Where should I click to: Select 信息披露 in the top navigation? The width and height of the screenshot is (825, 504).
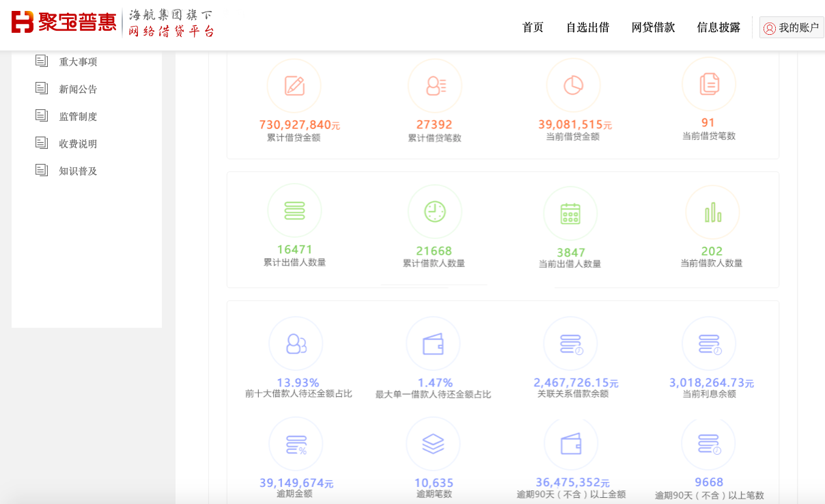[718, 27]
